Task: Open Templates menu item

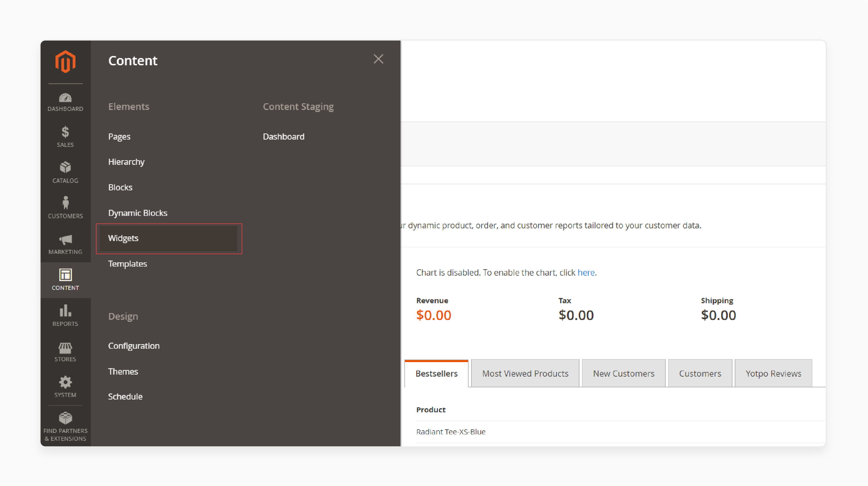Action: (x=127, y=264)
